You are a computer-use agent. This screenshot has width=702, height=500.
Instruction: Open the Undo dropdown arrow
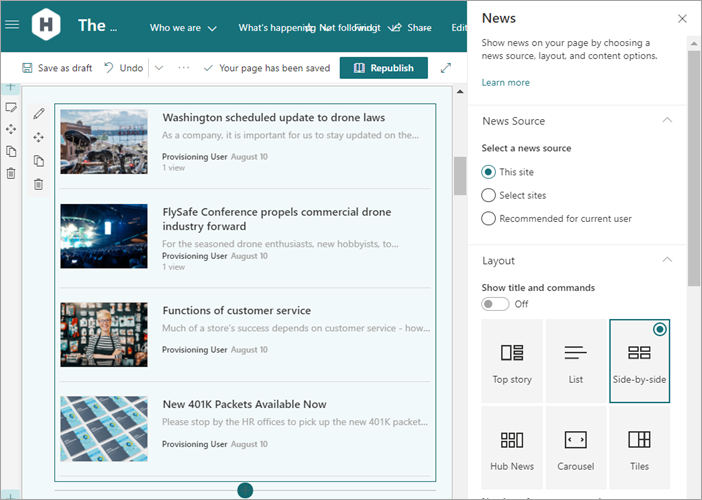(159, 68)
